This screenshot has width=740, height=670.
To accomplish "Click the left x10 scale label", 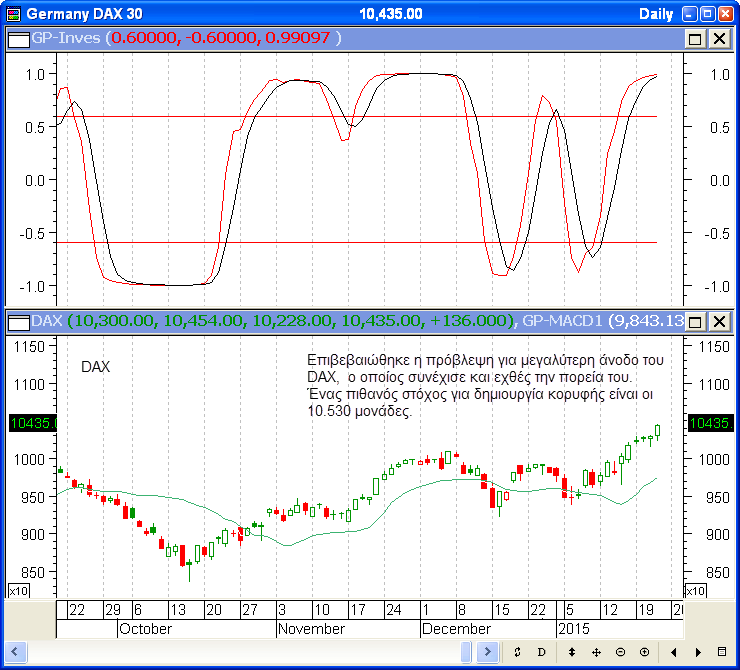I will [18, 590].
